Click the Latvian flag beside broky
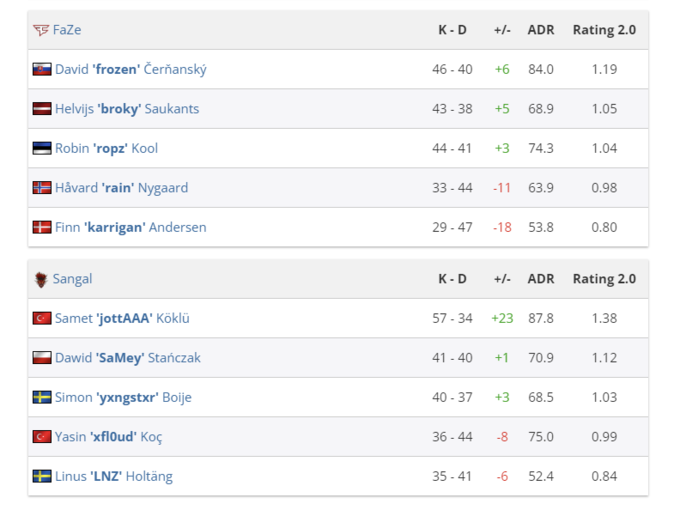Screen dimensions: 680x510 point(42,109)
